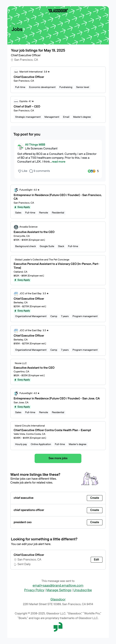
Task: Click $110K - $140K salary estimate
Action: coord(29,240)
